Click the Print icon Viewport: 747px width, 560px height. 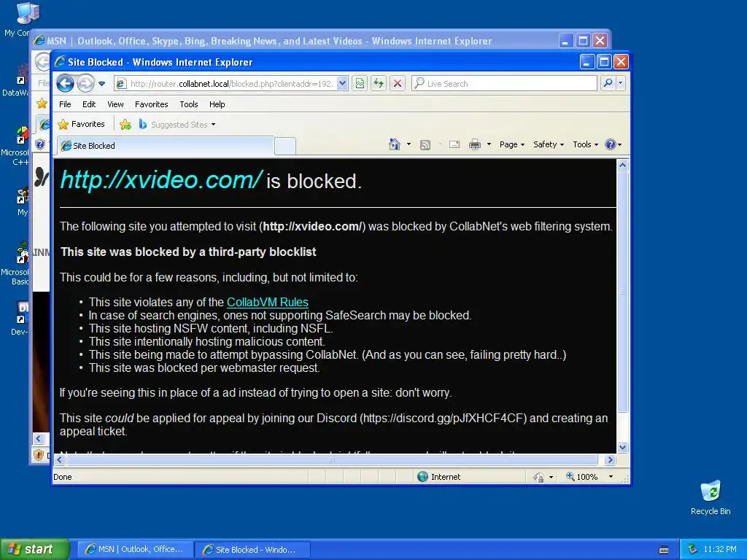coord(475,144)
